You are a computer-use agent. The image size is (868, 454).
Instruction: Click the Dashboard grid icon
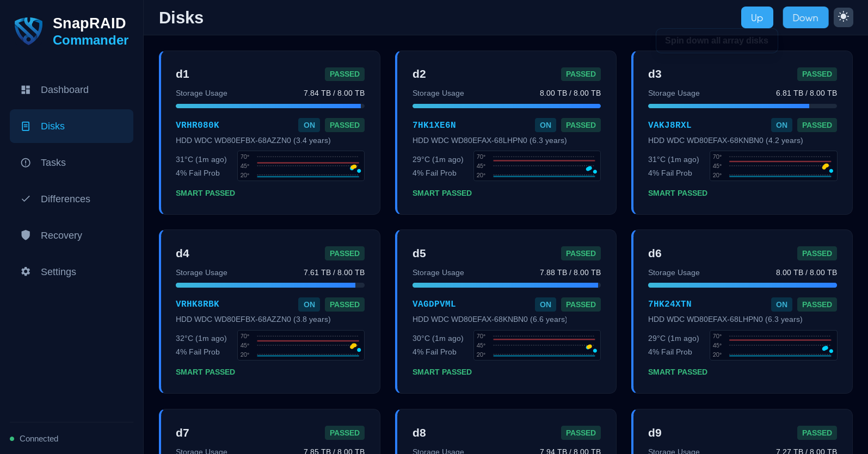tap(26, 90)
